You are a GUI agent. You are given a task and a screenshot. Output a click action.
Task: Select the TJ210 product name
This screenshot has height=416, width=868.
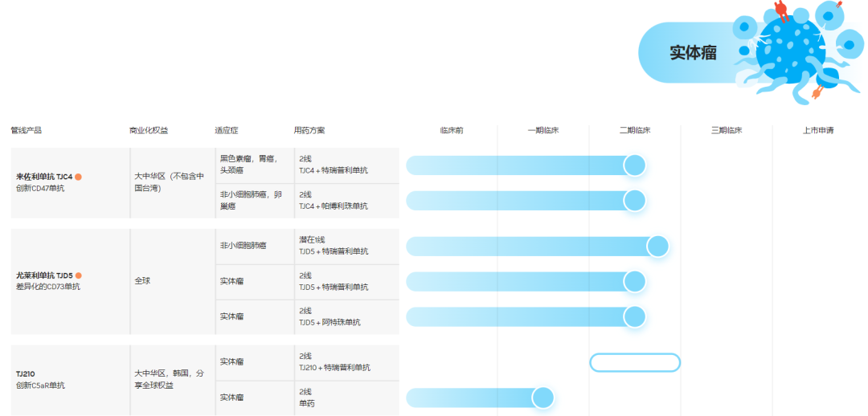(26, 374)
